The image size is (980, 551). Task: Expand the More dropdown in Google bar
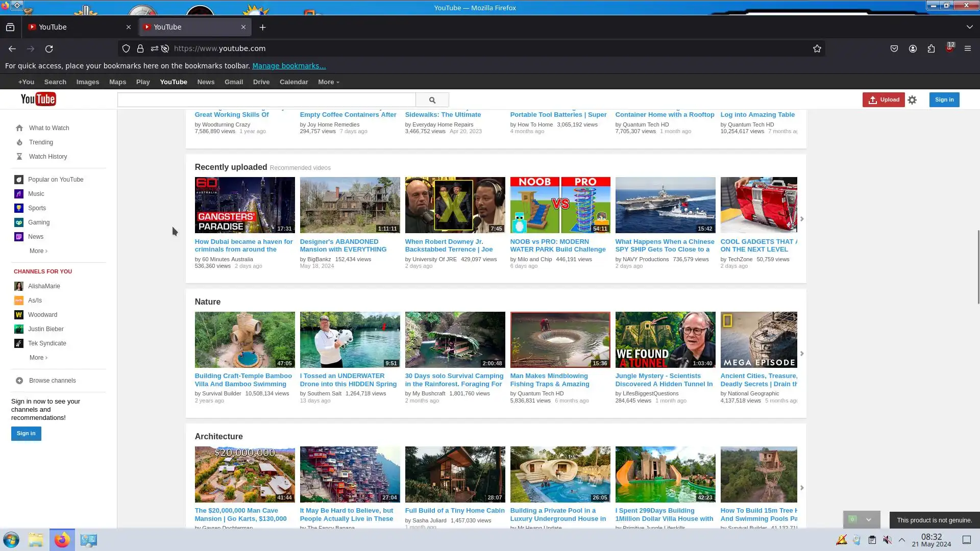[x=328, y=82]
